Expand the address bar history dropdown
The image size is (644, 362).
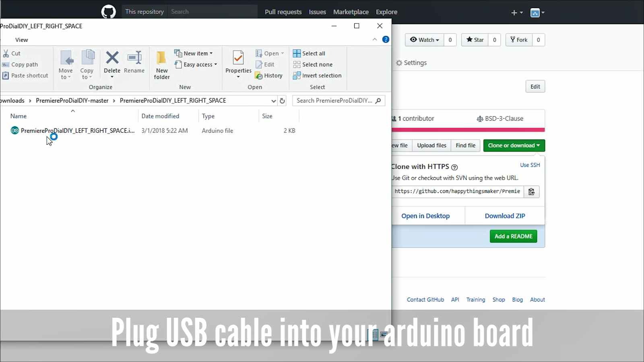coord(274,101)
